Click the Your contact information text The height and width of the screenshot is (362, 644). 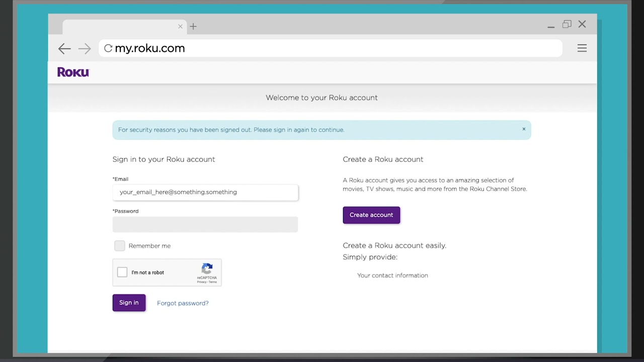pos(392,276)
